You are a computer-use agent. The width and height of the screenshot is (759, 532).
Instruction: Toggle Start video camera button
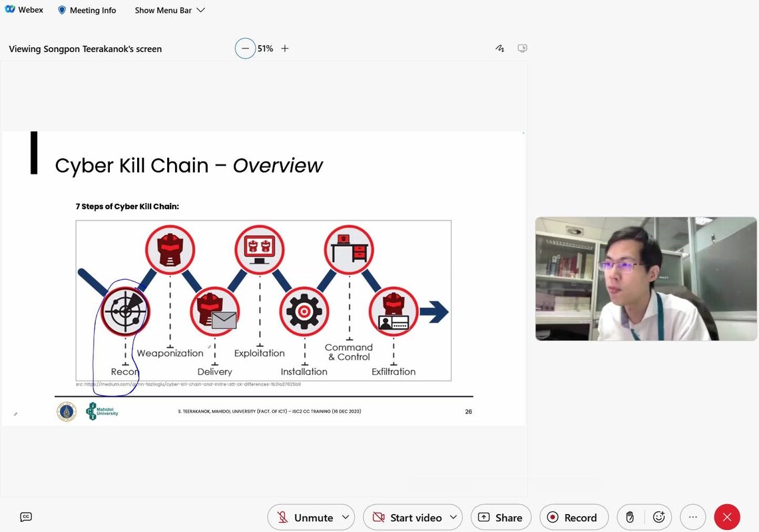407,517
